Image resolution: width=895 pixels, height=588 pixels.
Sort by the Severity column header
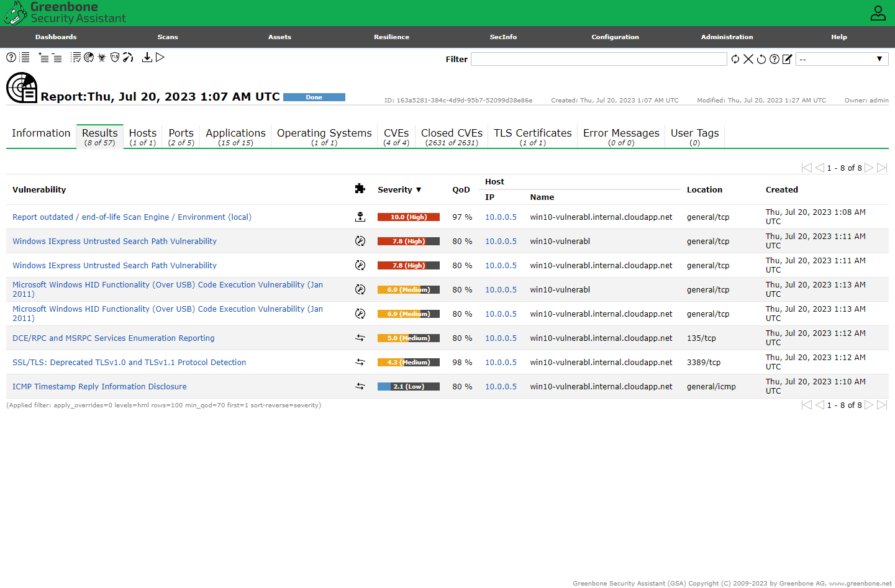[x=399, y=189]
